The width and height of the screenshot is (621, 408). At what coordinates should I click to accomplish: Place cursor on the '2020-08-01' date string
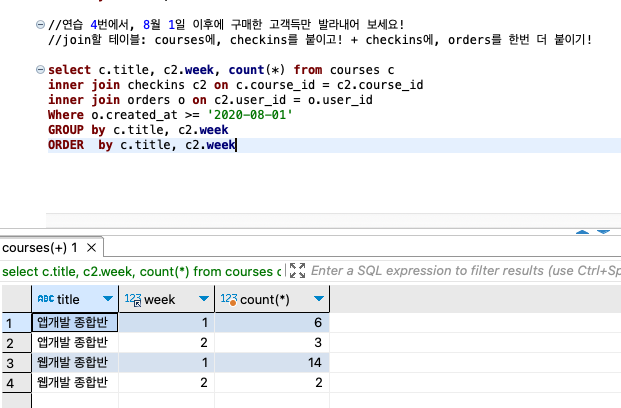pyautogui.click(x=250, y=115)
